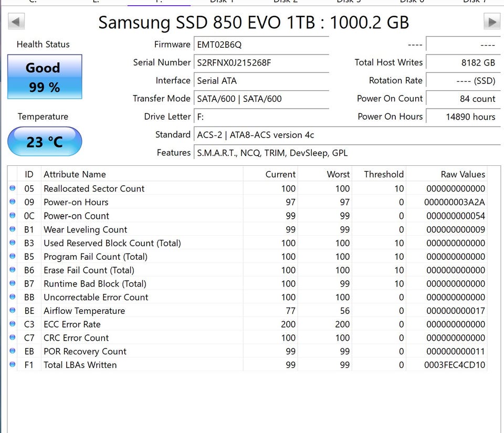The height and width of the screenshot is (433, 504).
Task: Select the Runtime Bad Block (Total) name
Action: pos(95,283)
